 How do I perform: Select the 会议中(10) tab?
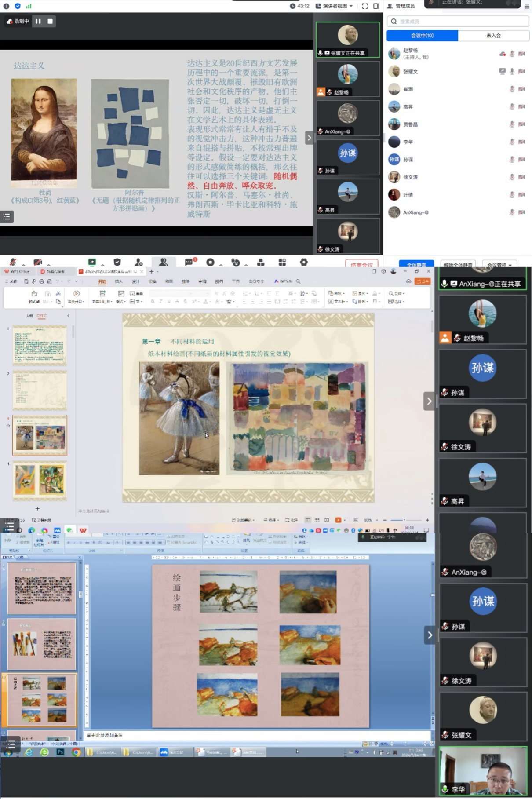[x=422, y=36]
